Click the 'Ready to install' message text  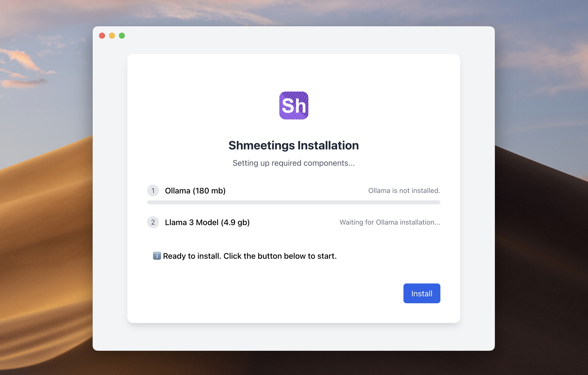coord(249,256)
